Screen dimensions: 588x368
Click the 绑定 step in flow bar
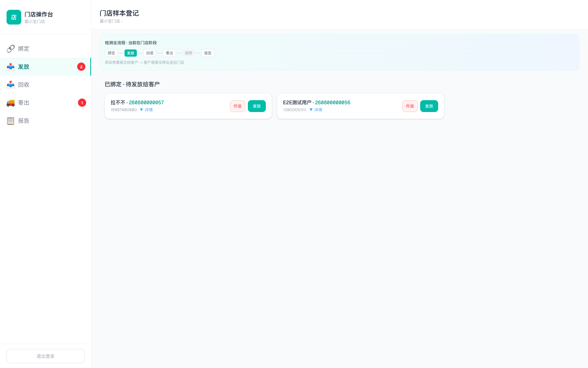(111, 53)
